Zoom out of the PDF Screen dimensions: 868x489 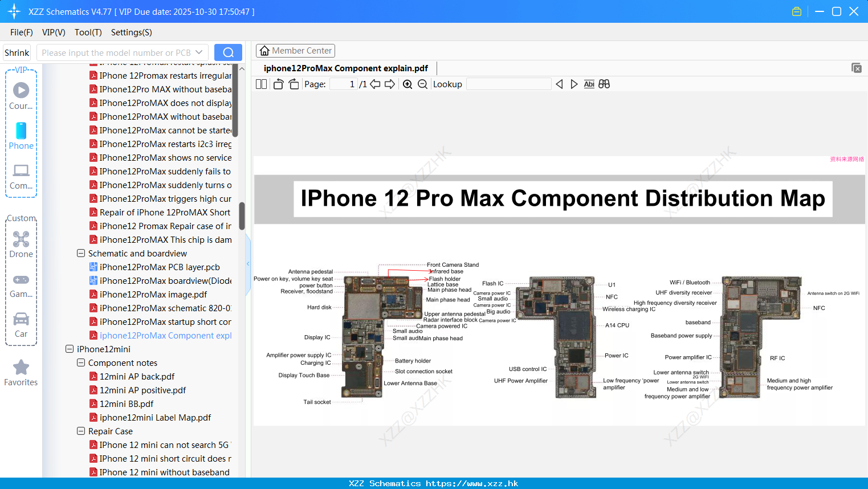click(422, 84)
